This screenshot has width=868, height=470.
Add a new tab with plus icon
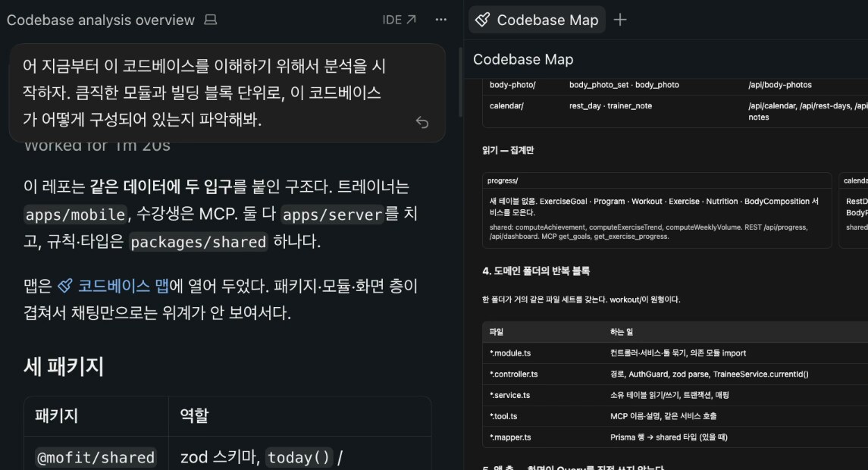(x=620, y=20)
